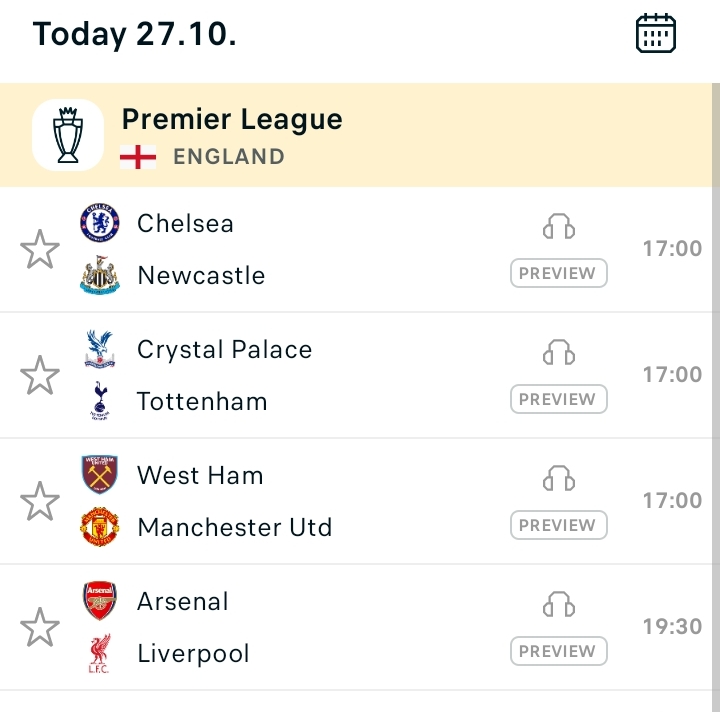Screen dimensions: 720x712
Task: Open PREVIEW for Chelsea vs Newcastle
Action: tap(558, 273)
